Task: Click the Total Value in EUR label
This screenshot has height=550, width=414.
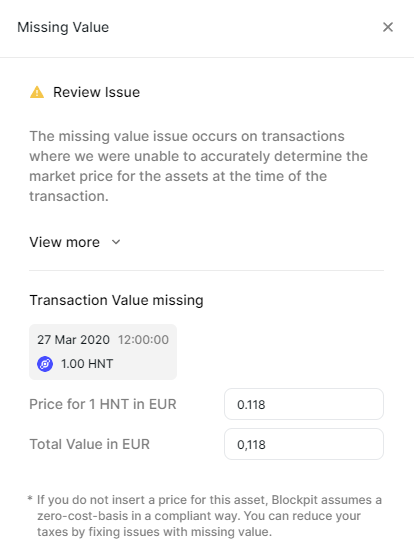Action: pos(89,444)
